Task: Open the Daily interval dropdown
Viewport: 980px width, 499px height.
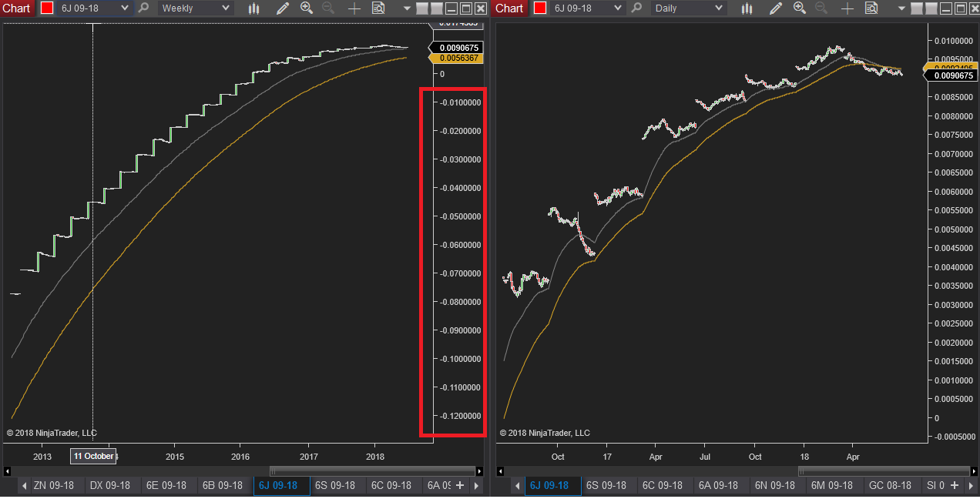Action: click(688, 8)
